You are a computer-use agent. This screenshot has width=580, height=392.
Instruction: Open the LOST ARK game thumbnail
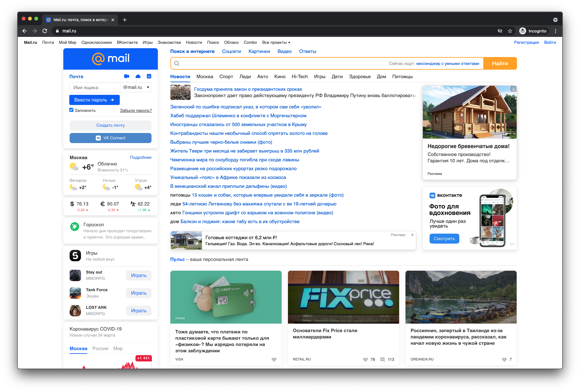[75, 310]
